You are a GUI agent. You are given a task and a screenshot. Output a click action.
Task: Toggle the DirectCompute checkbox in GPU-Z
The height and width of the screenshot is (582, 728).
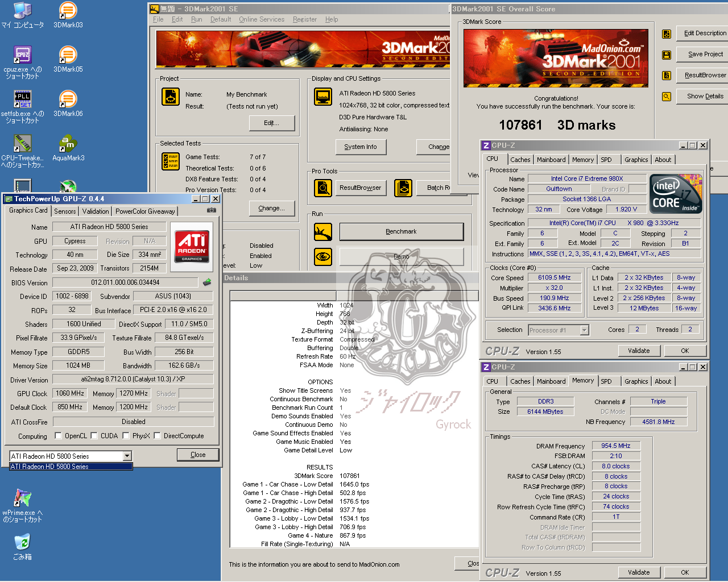click(x=157, y=436)
